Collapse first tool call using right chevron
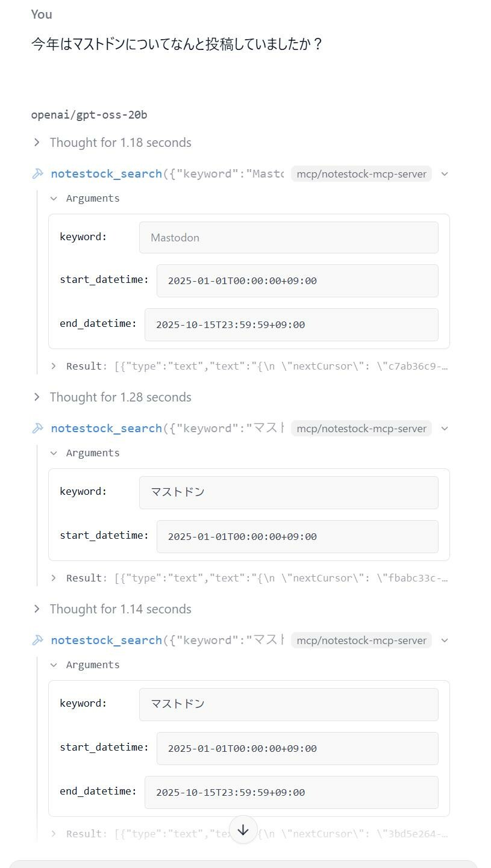Viewport: 491px width, 868px height. 445,174
